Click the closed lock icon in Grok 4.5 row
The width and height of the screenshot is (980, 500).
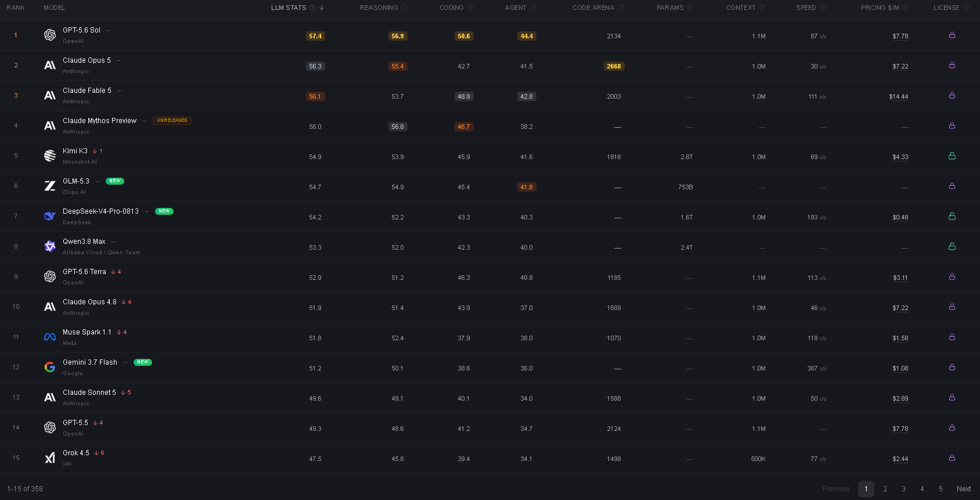pyautogui.click(x=952, y=458)
